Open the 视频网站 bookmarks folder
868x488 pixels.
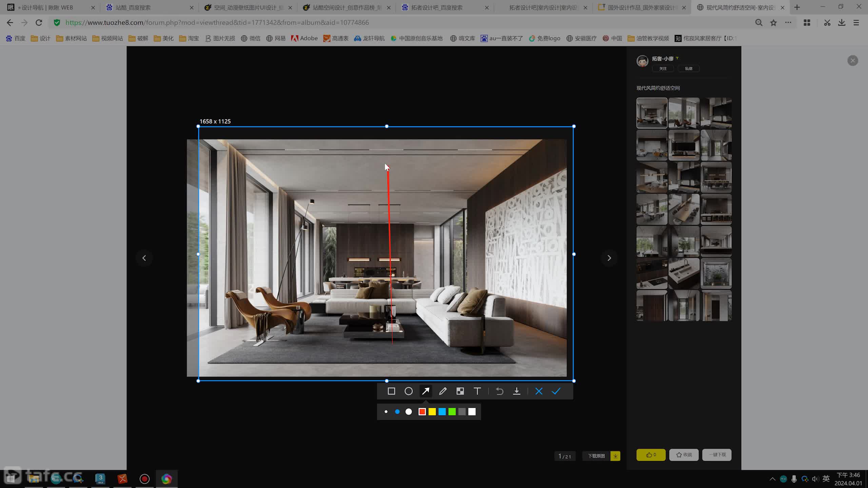pos(107,38)
